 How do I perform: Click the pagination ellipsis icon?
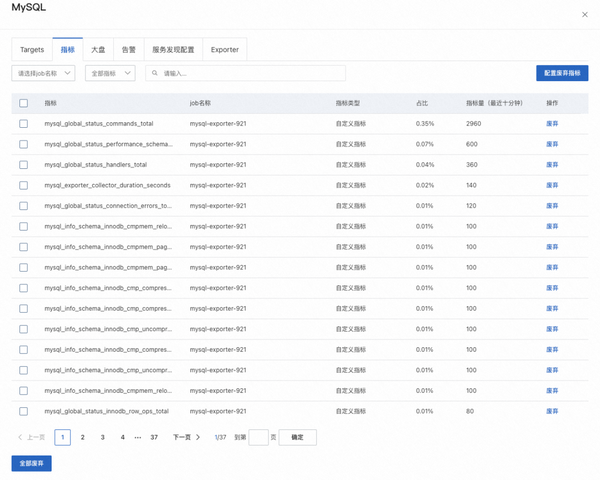click(x=138, y=438)
